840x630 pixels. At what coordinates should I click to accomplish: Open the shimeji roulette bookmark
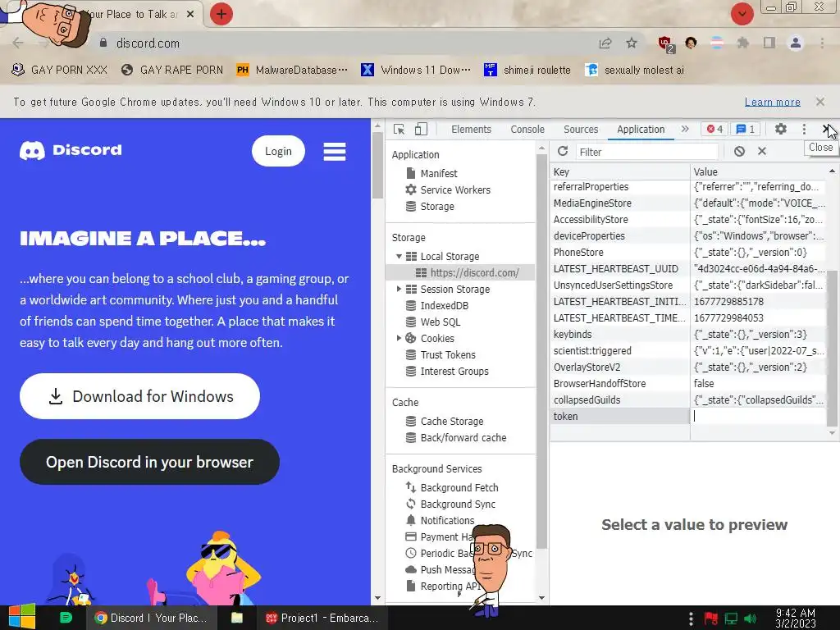pos(527,70)
